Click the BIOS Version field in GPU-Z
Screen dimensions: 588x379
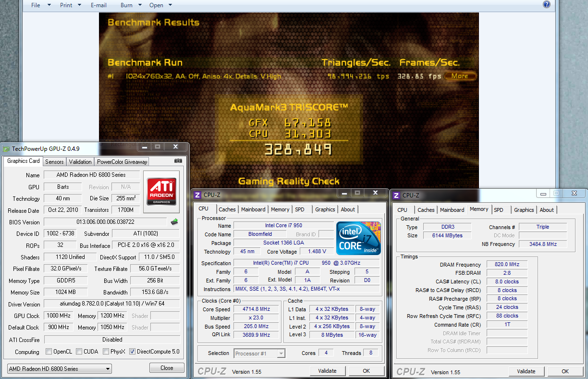(x=106, y=222)
